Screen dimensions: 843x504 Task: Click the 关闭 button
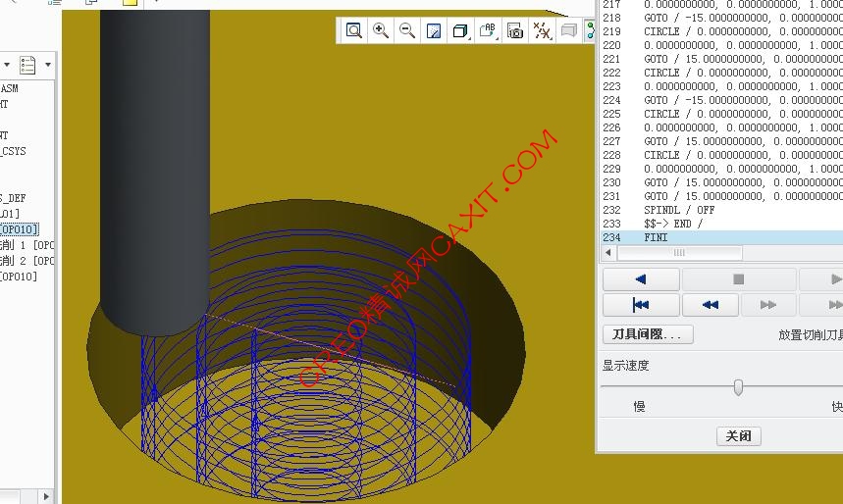tap(739, 435)
